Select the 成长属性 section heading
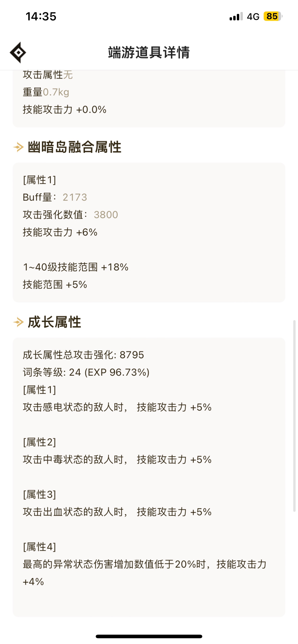This screenshot has width=298, height=644. 54,322
